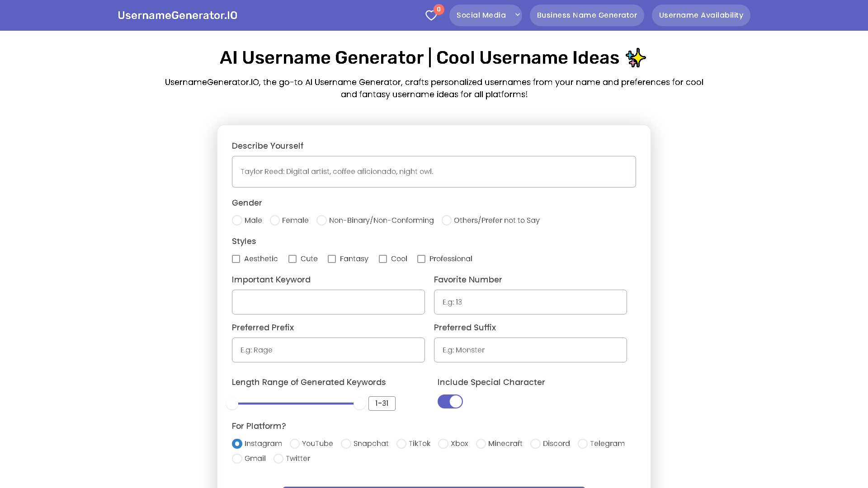Pick Minecraft as the target platform

pyautogui.click(x=481, y=444)
